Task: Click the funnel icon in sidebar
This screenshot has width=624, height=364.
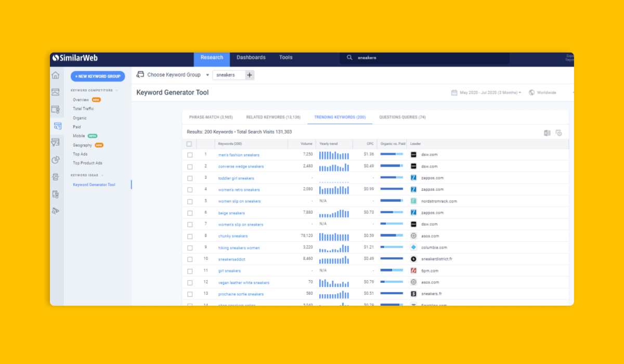Action: pyautogui.click(x=56, y=142)
